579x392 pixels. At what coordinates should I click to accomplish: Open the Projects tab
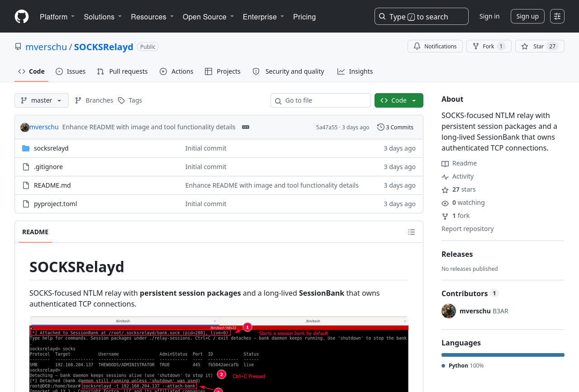(x=223, y=71)
